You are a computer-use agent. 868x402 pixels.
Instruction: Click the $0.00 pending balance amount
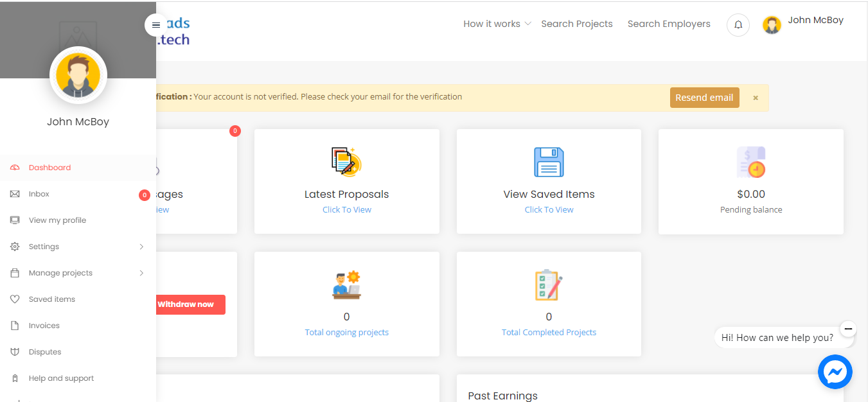tap(751, 194)
